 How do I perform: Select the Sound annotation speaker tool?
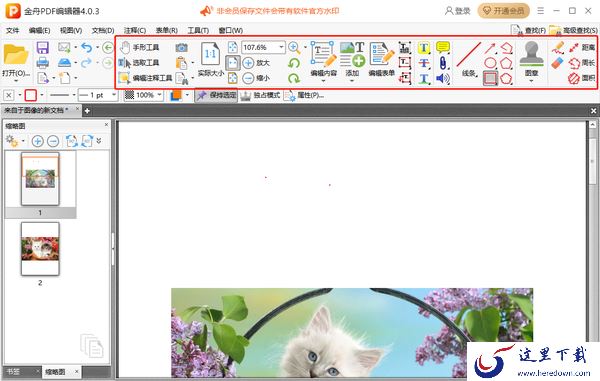pos(443,79)
